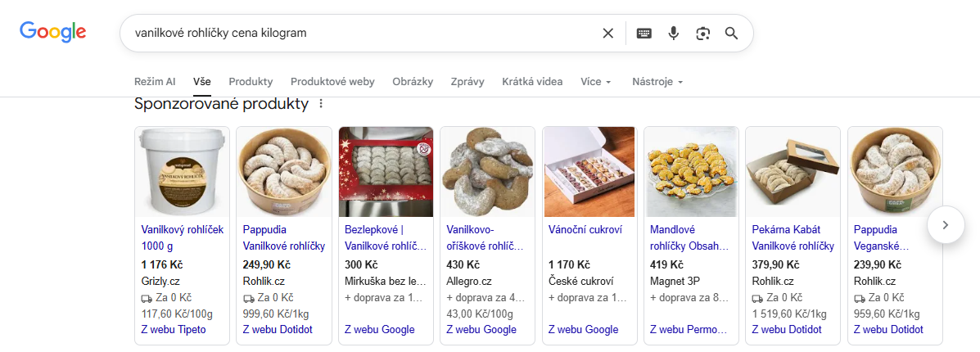Switch to the Obrázky tab

pos(413,82)
